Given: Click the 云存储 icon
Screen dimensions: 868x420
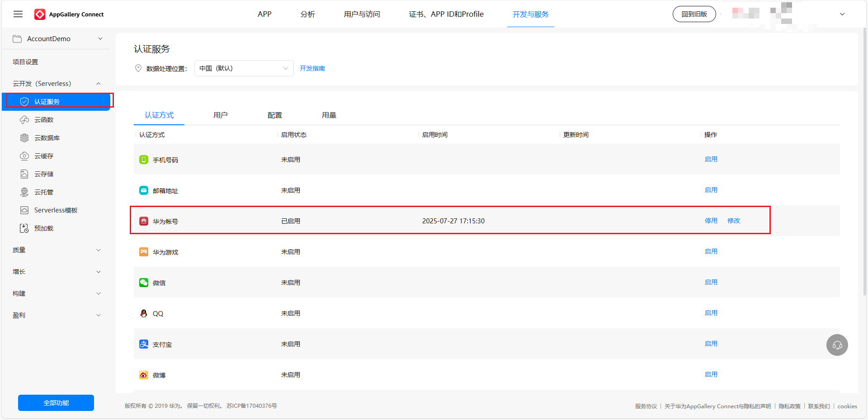Looking at the screenshot, I should pyautogui.click(x=24, y=174).
